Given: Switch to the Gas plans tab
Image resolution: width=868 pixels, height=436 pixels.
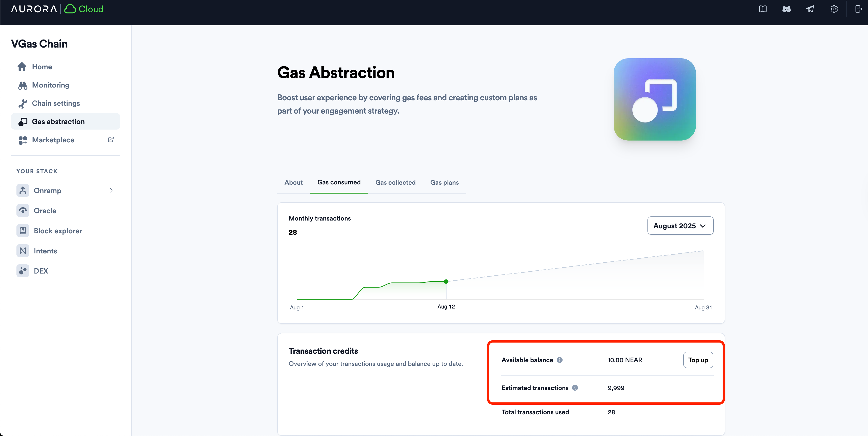Looking at the screenshot, I should [444, 182].
